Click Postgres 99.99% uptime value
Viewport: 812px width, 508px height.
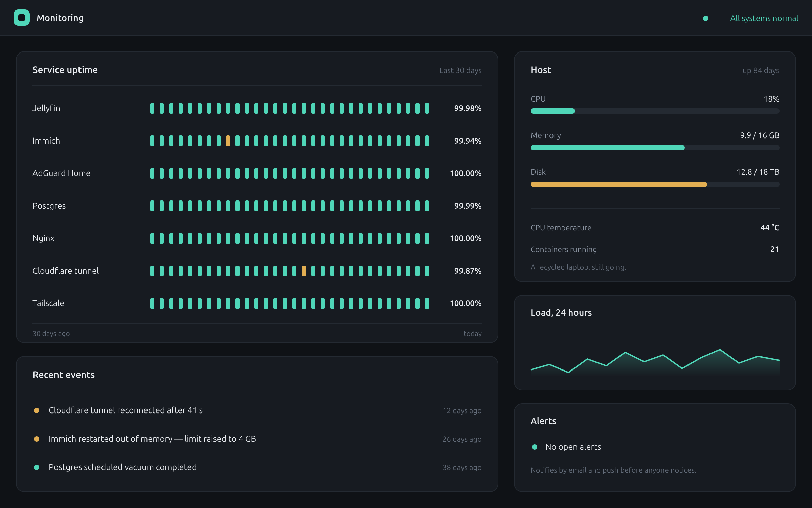click(468, 206)
